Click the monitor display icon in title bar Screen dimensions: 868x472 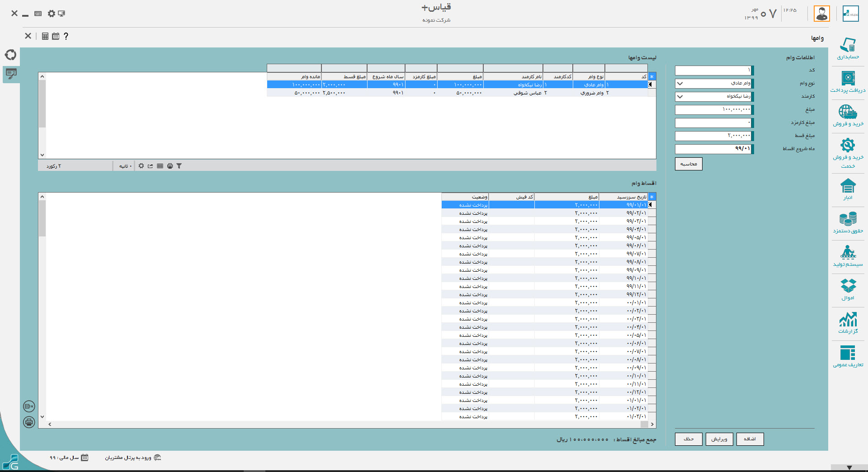61,14
